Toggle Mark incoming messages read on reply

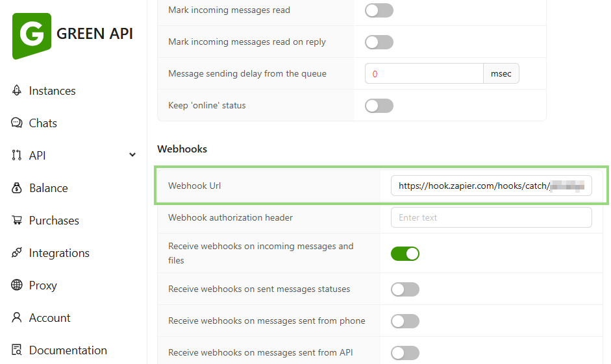point(379,42)
